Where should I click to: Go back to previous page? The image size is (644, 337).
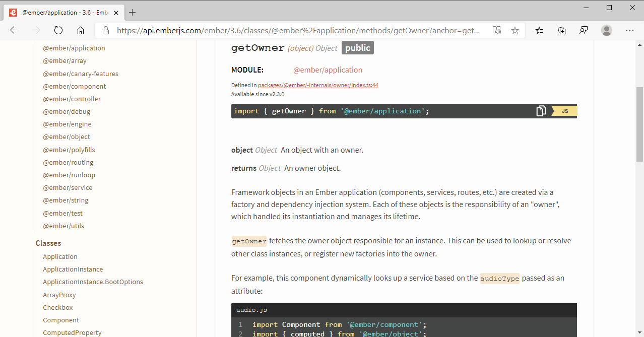click(14, 30)
